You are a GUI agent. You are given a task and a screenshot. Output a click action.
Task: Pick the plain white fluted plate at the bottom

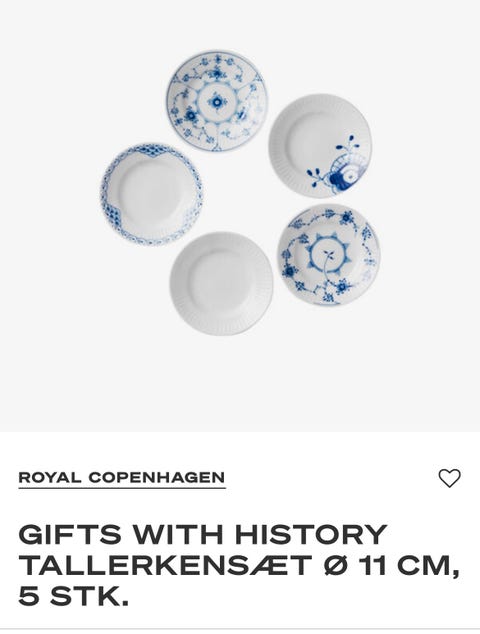click(x=221, y=283)
